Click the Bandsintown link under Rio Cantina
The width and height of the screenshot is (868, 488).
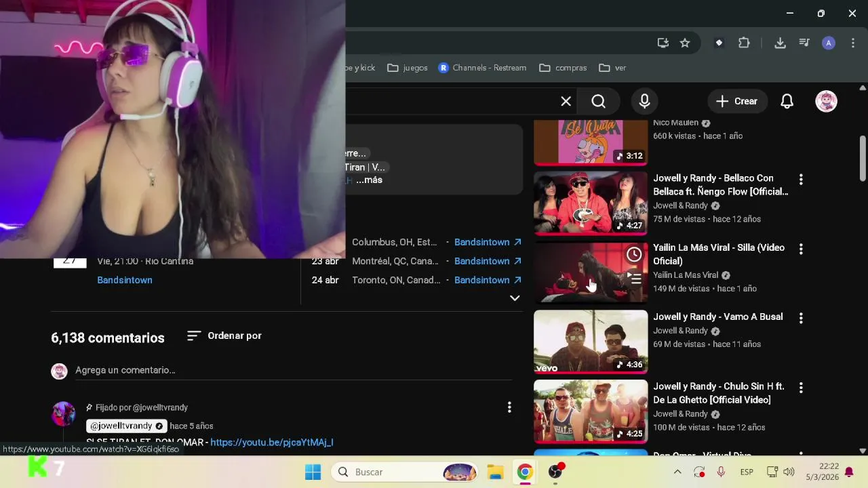pyautogui.click(x=125, y=280)
